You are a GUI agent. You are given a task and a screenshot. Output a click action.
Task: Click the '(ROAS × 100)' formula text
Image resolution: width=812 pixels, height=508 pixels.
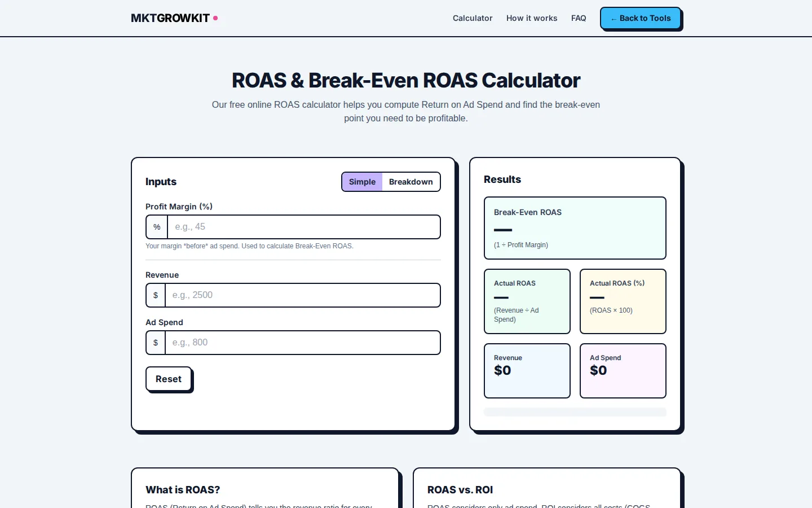pyautogui.click(x=611, y=310)
